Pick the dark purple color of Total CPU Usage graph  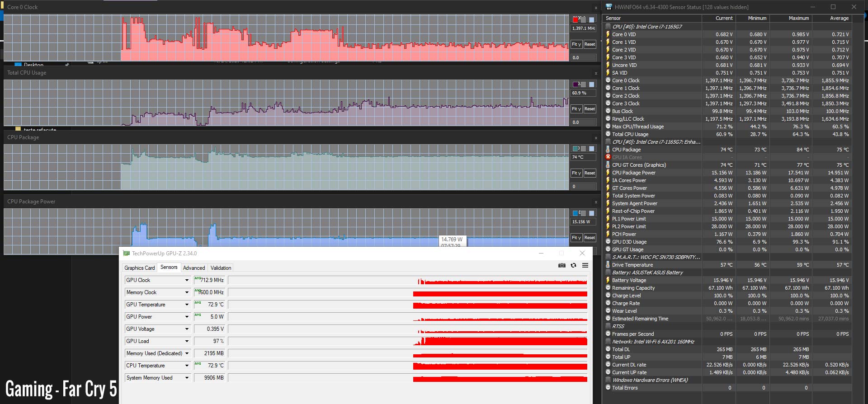(576, 85)
